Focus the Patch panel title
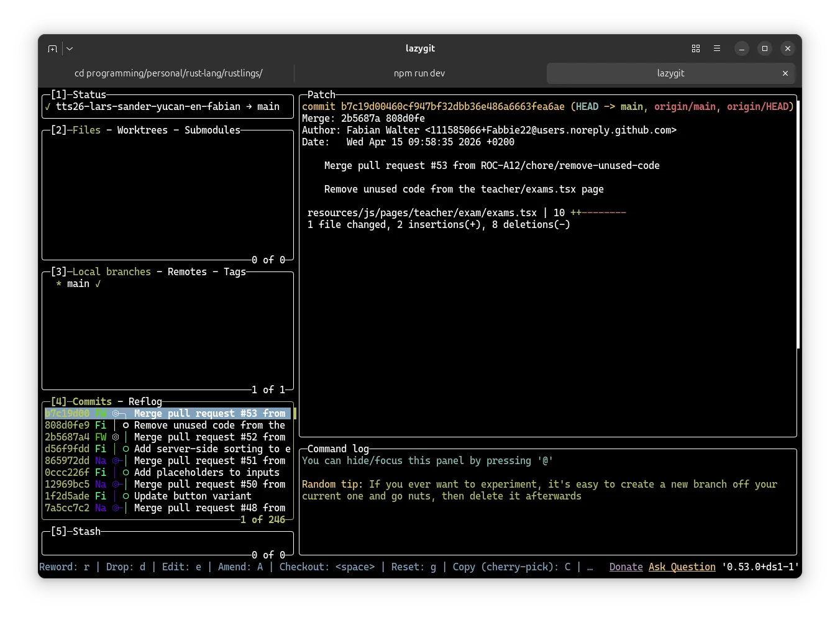The width and height of the screenshot is (840, 620). tap(321, 95)
